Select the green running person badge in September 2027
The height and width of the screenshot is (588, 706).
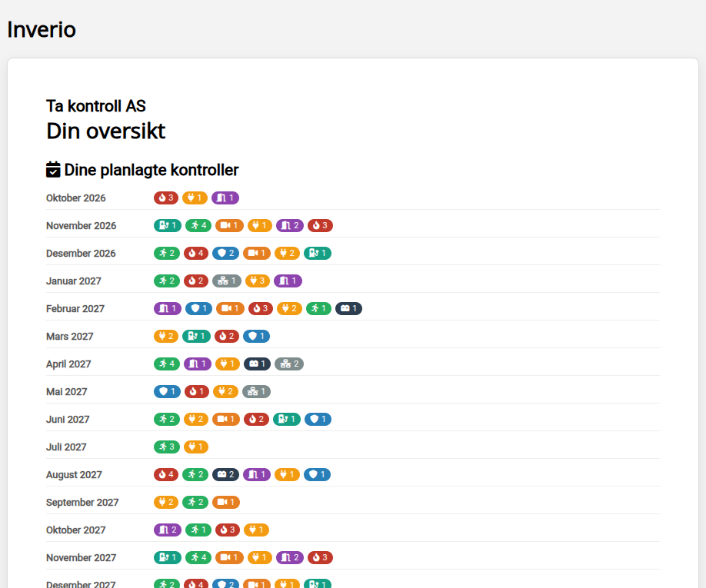point(195,503)
